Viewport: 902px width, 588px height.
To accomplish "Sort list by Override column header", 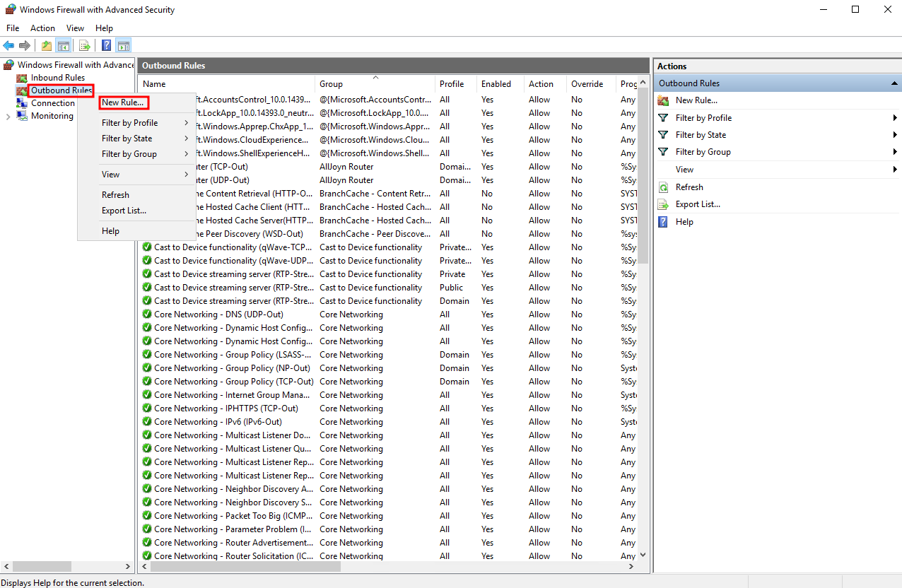I will coord(591,84).
